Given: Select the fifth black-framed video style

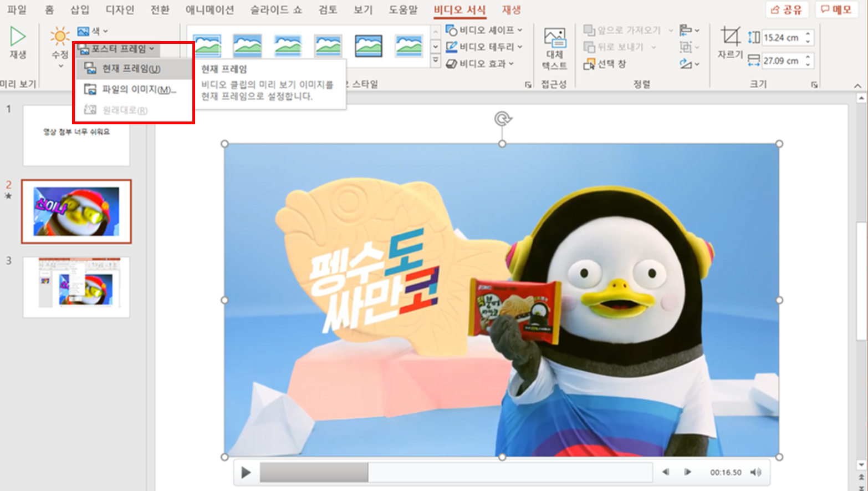Looking at the screenshot, I should coord(369,45).
